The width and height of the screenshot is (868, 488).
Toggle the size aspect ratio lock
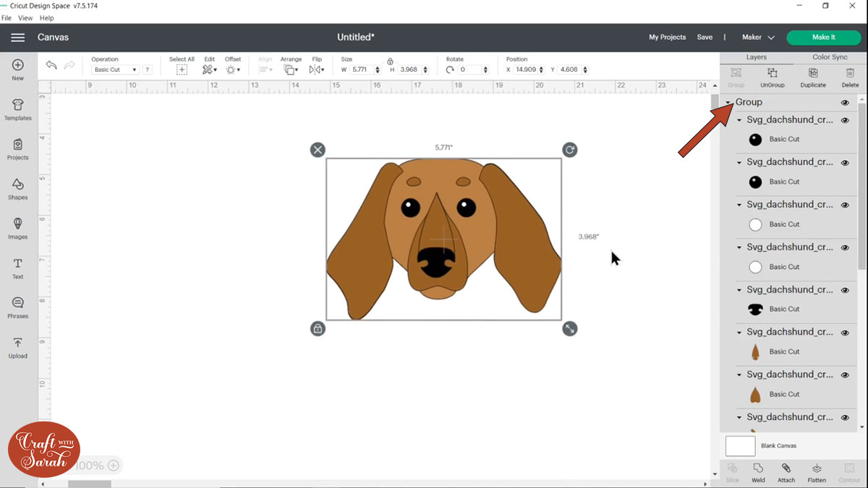[390, 62]
